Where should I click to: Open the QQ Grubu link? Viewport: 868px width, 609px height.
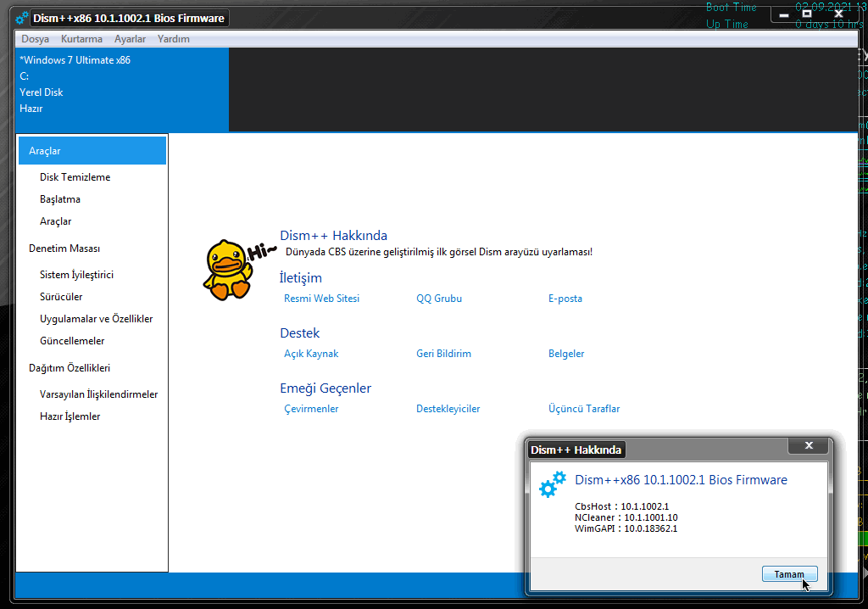pos(439,298)
